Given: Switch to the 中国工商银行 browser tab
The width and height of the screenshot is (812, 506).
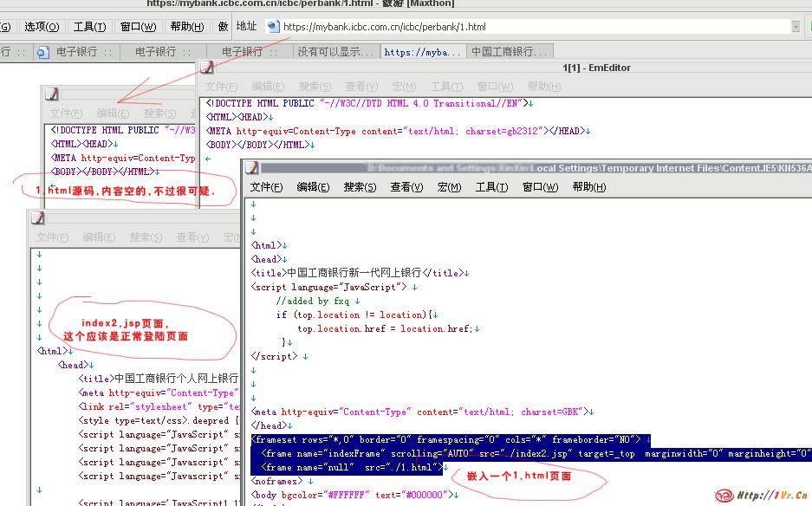Looking at the screenshot, I should click(508, 52).
